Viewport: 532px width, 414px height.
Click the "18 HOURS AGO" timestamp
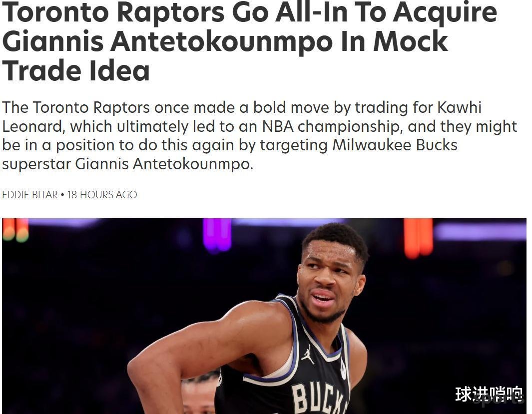point(102,195)
